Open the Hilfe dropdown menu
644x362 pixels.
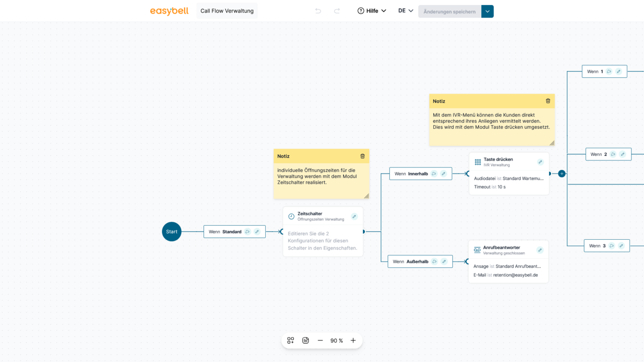(372, 11)
